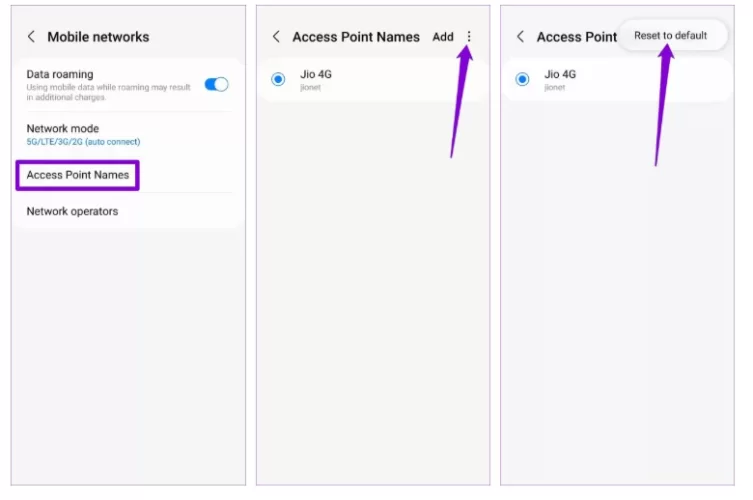This screenshot has height=500, width=753.
Task: Tap the Add button for a new APN
Action: tap(443, 37)
